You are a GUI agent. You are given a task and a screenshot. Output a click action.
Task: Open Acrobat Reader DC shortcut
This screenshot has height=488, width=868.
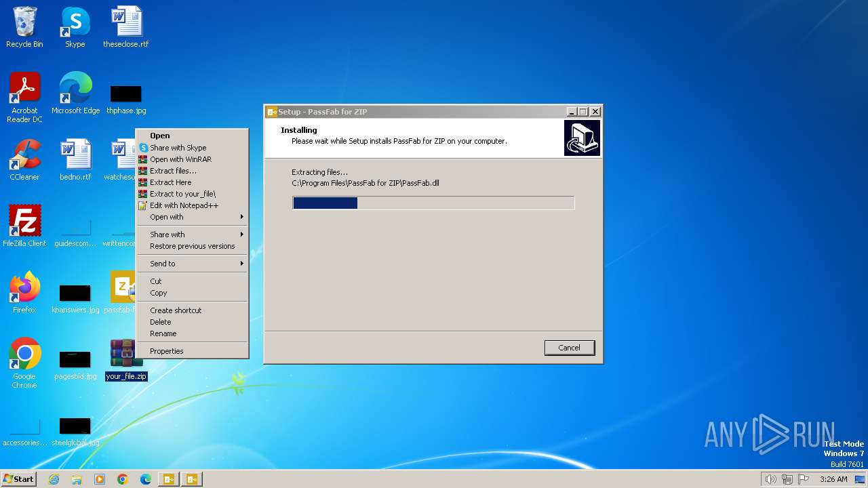pyautogui.click(x=24, y=98)
